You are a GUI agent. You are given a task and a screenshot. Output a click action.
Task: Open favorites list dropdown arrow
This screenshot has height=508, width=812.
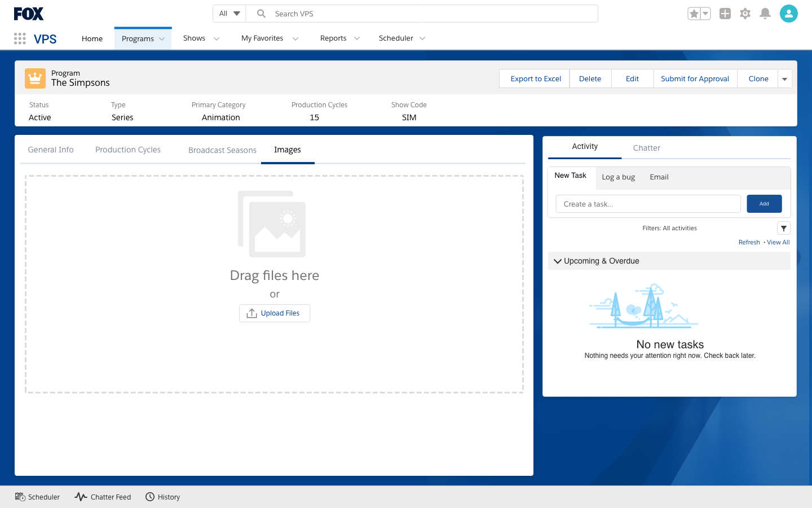tap(705, 14)
